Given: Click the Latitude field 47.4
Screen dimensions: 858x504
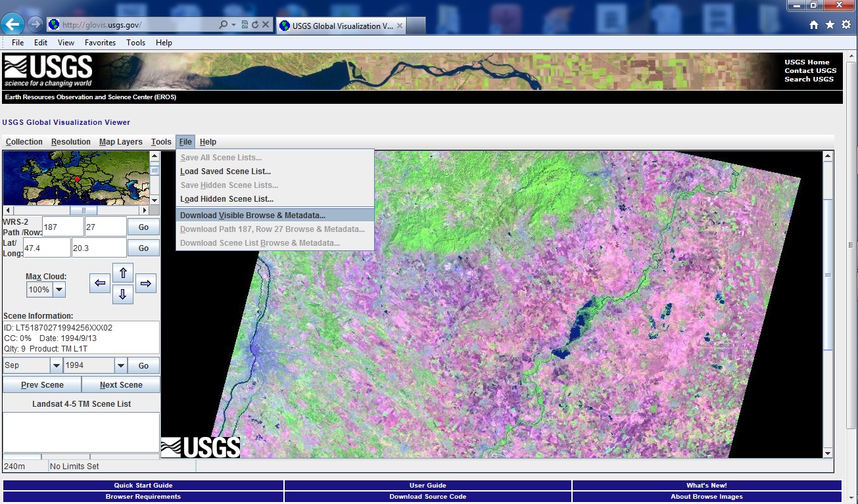Looking at the screenshot, I should [47, 248].
